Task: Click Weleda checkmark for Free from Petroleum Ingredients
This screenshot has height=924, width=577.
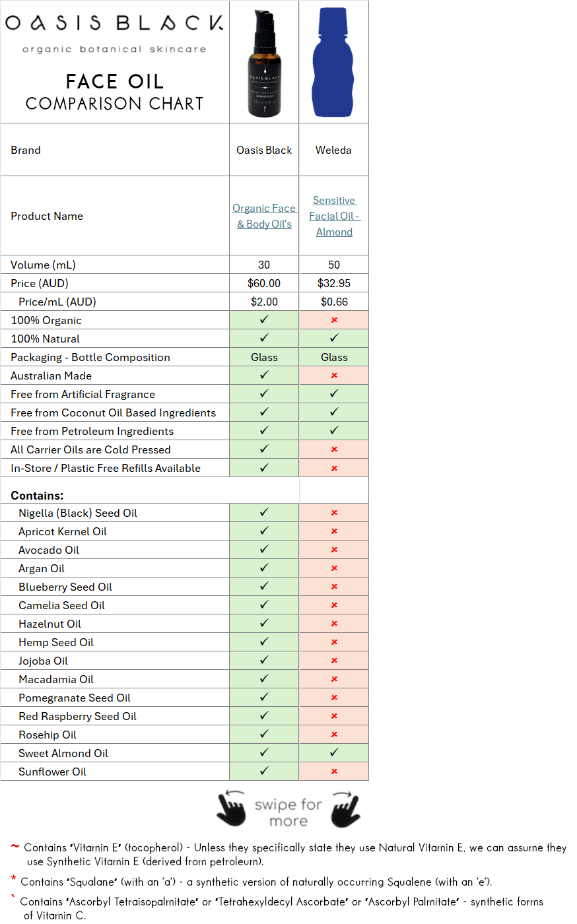Action: tap(334, 430)
